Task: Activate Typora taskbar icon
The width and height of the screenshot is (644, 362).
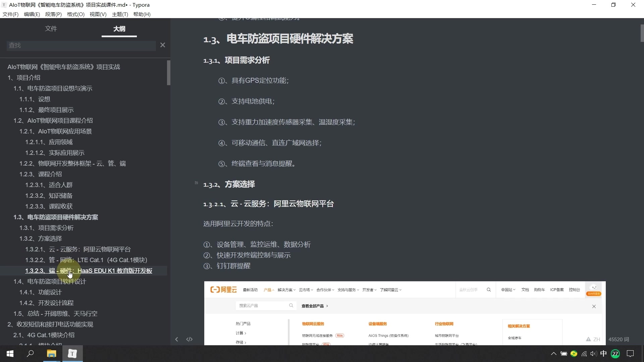Action: [72, 354]
